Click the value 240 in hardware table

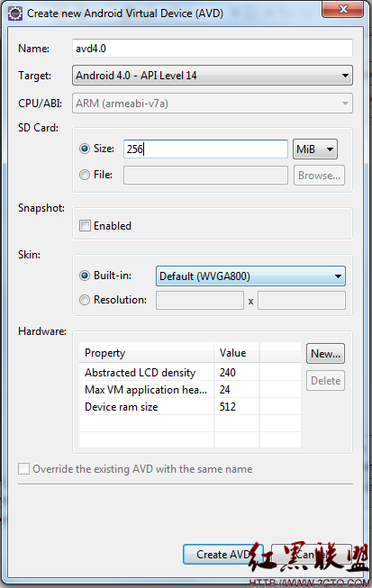228,373
